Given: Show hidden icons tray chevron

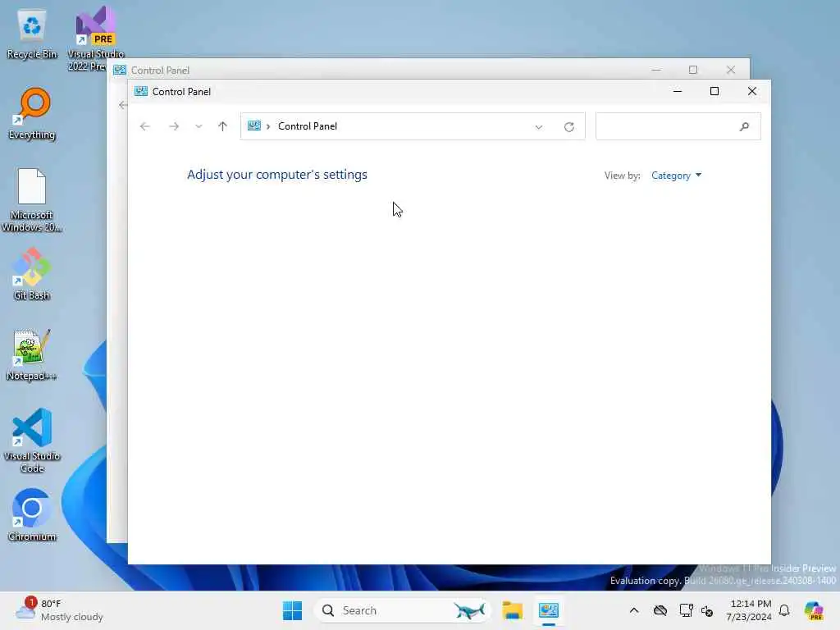Looking at the screenshot, I should [x=634, y=610].
